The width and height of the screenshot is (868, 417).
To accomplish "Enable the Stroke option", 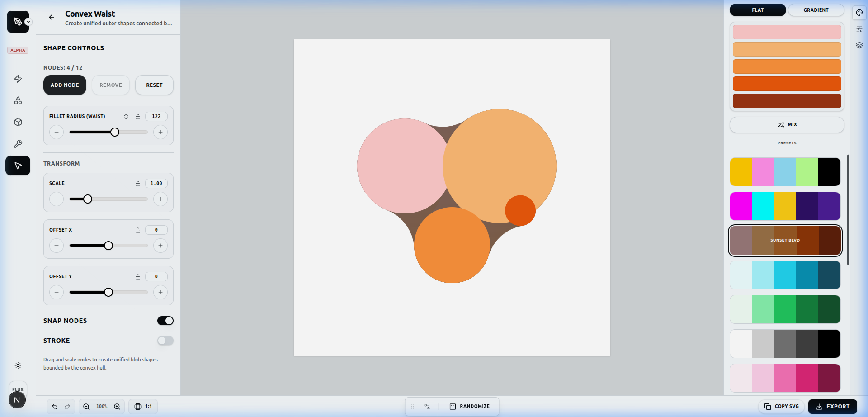I will [x=165, y=341].
